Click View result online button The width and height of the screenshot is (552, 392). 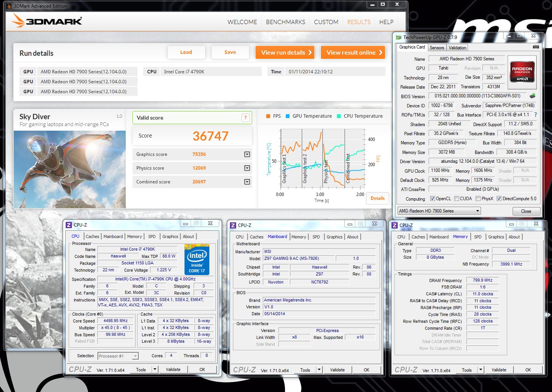pyautogui.click(x=353, y=52)
